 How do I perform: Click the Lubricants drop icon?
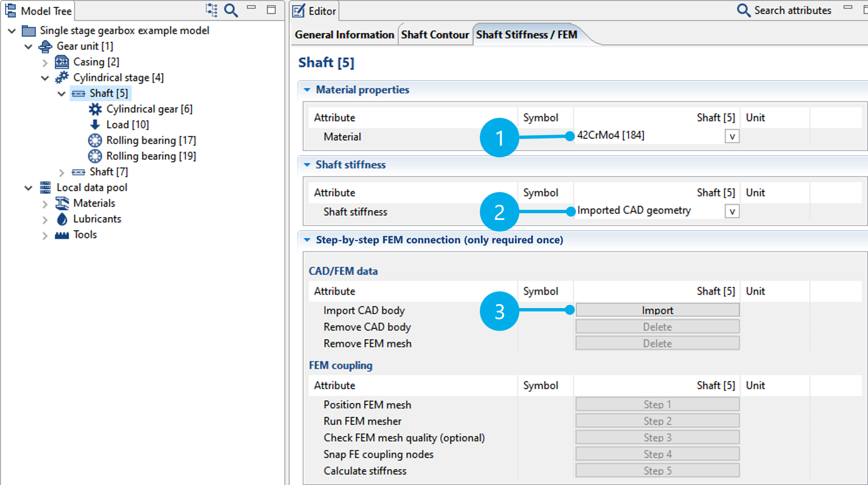click(62, 219)
